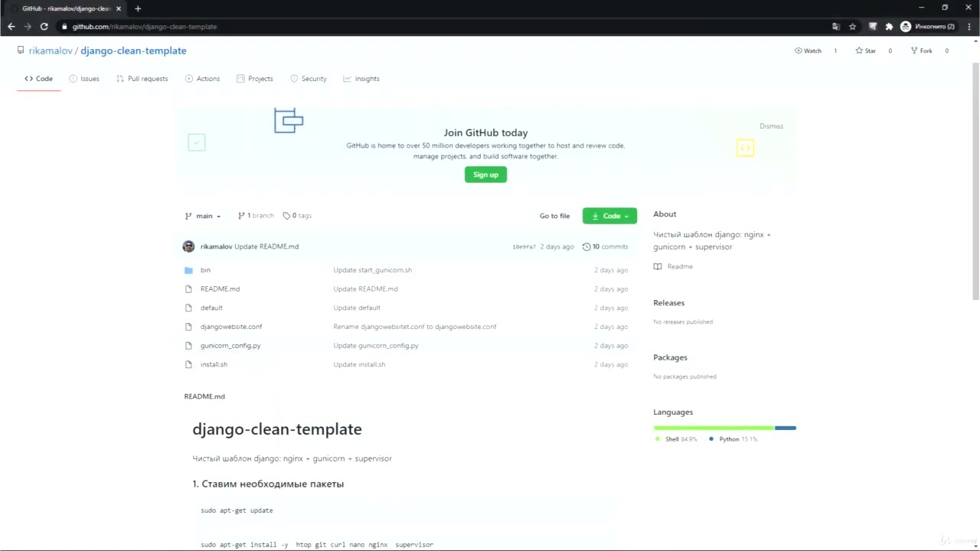
Task: Open the Rename djangowebsitet.conf commit message
Action: coord(414,327)
